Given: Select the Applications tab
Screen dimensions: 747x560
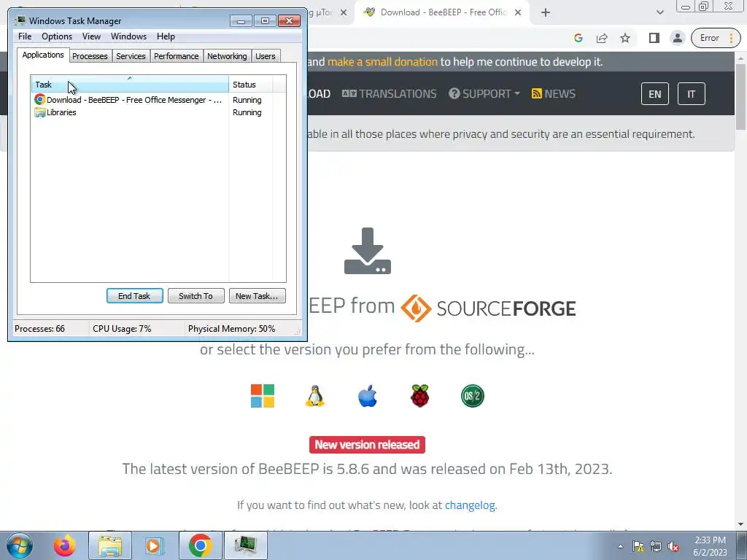Looking at the screenshot, I should click(x=43, y=55).
